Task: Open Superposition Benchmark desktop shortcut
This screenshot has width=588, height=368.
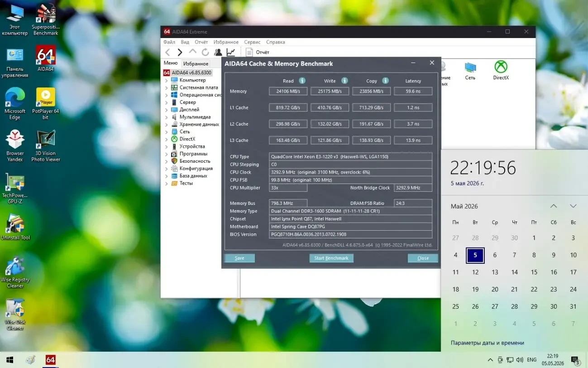Action: click(x=45, y=20)
